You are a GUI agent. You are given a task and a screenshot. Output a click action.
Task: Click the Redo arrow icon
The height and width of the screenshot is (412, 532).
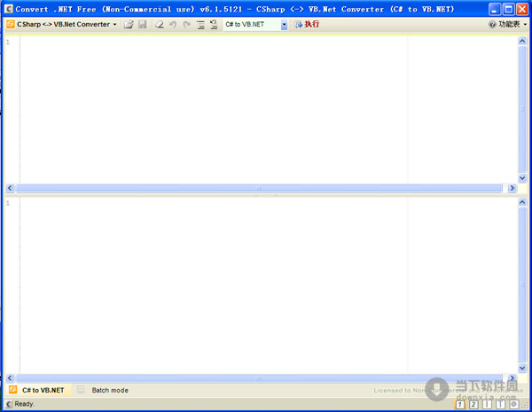pyautogui.click(x=186, y=25)
